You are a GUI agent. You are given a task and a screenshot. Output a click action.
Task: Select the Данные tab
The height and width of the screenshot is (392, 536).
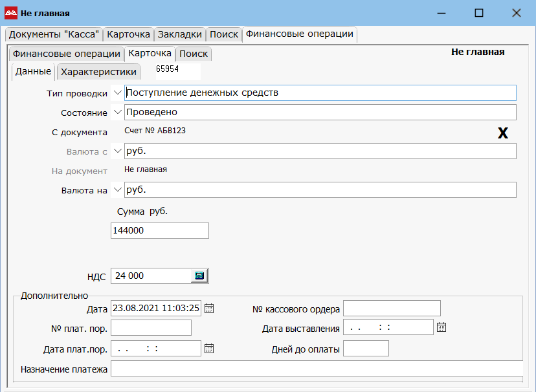pos(33,71)
